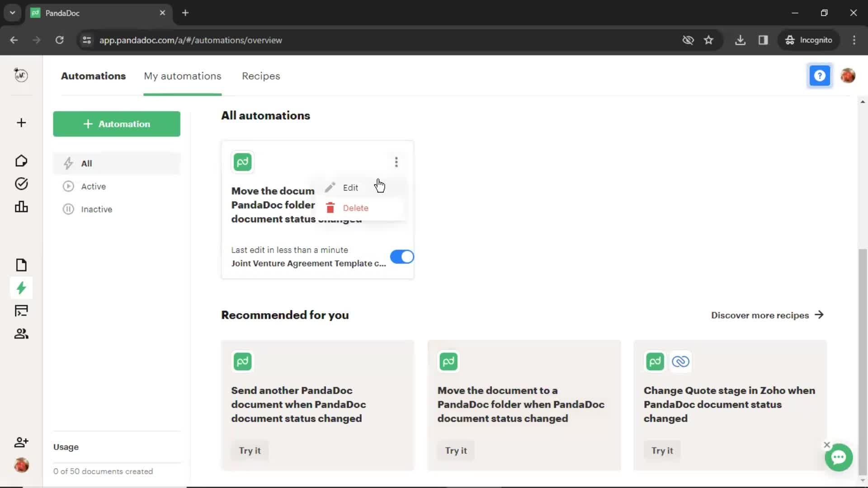Image resolution: width=868 pixels, height=488 pixels.
Task: Click Edit on the automation card
Action: pos(350,187)
